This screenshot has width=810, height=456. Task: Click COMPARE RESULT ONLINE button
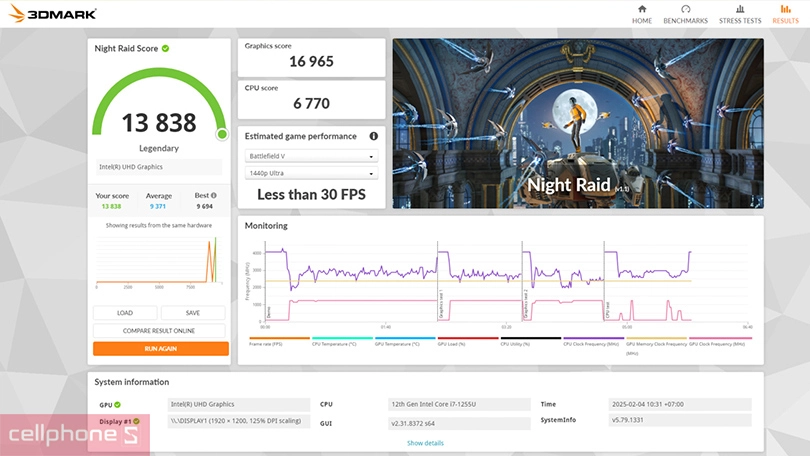(160, 330)
